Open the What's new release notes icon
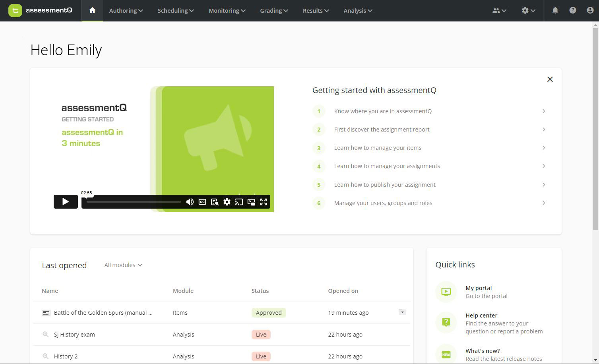The width and height of the screenshot is (599, 364). tap(446, 354)
